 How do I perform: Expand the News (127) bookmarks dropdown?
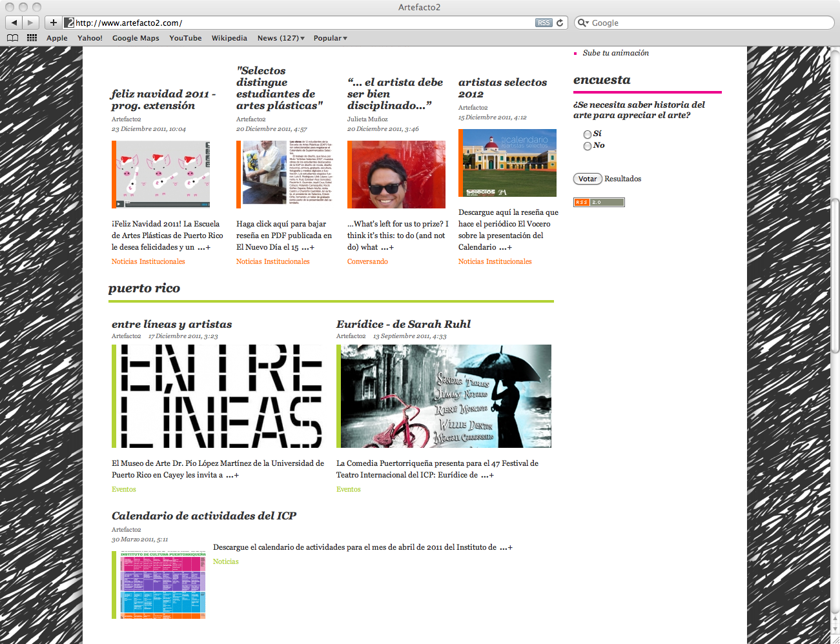pyautogui.click(x=281, y=38)
